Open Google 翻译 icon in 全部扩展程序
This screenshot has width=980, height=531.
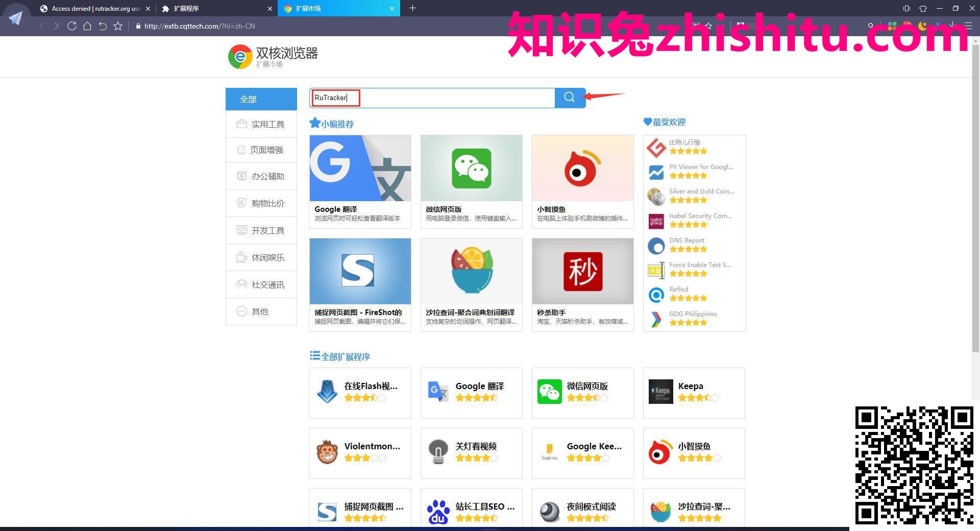(438, 392)
